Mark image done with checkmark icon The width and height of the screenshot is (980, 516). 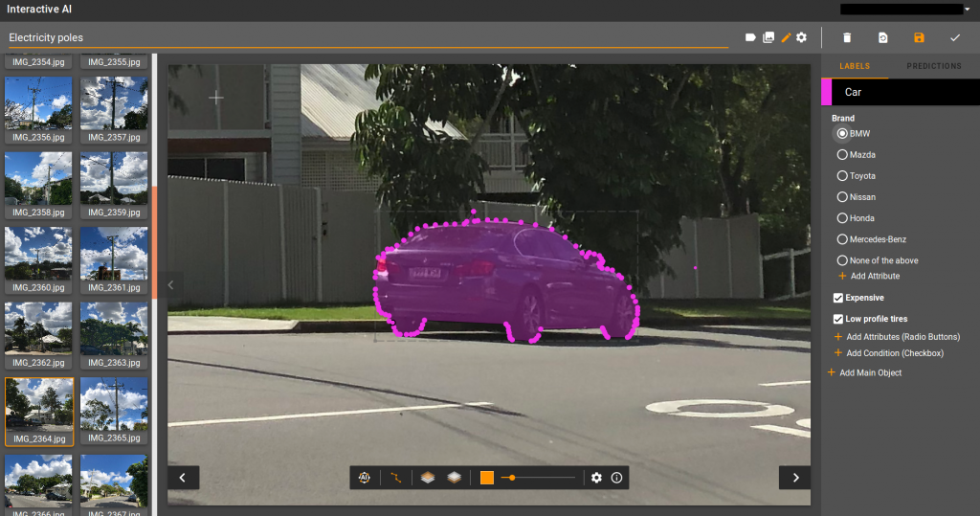[955, 37]
